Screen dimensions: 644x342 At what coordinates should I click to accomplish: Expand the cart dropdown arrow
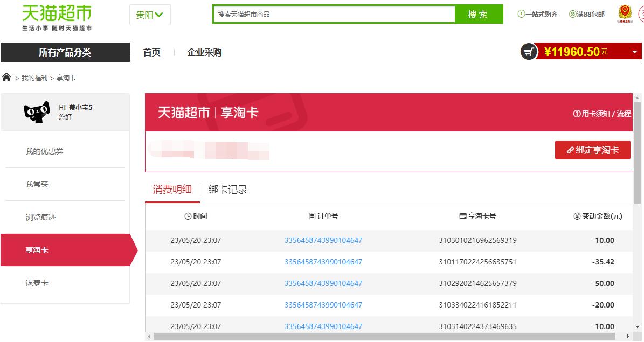tap(634, 52)
